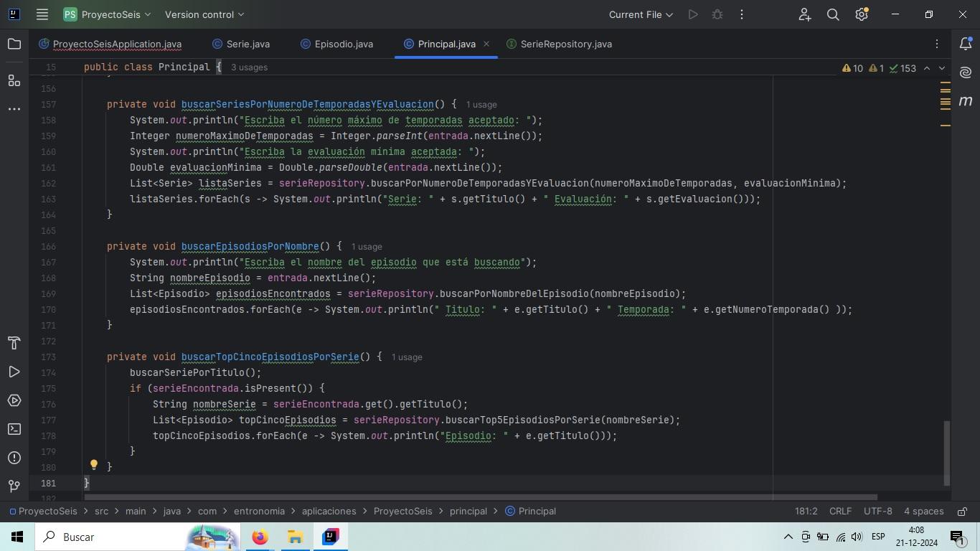Open Go to Line via 181:2 indicator
The image size is (980, 551).
click(x=806, y=512)
